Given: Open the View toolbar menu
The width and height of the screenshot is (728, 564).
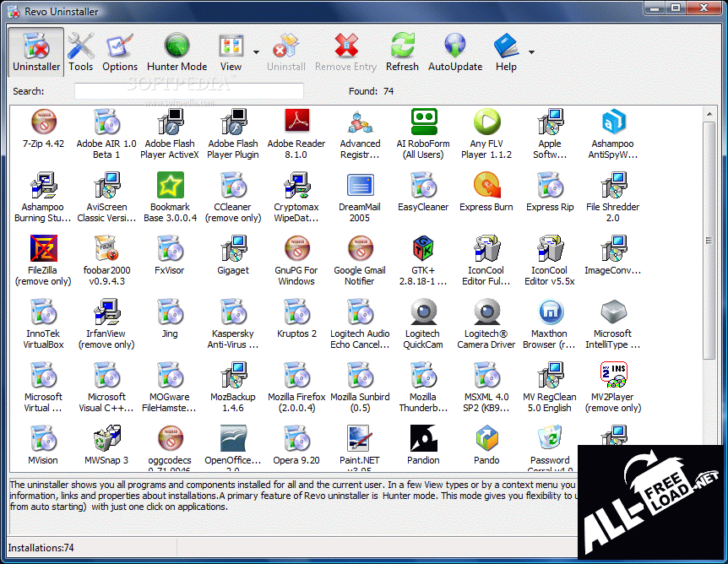Looking at the screenshot, I should click(231, 52).
